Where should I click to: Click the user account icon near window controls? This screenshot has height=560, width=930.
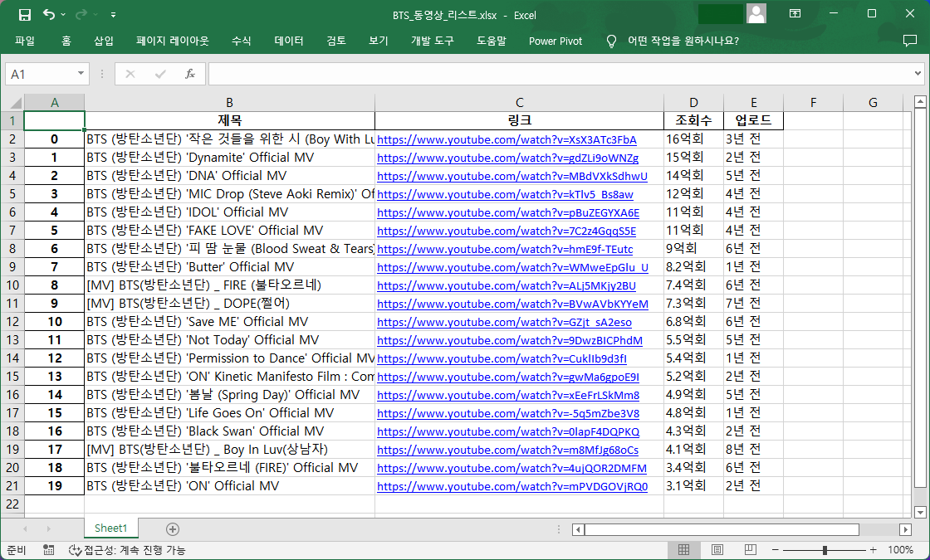(x=756, y=14)
